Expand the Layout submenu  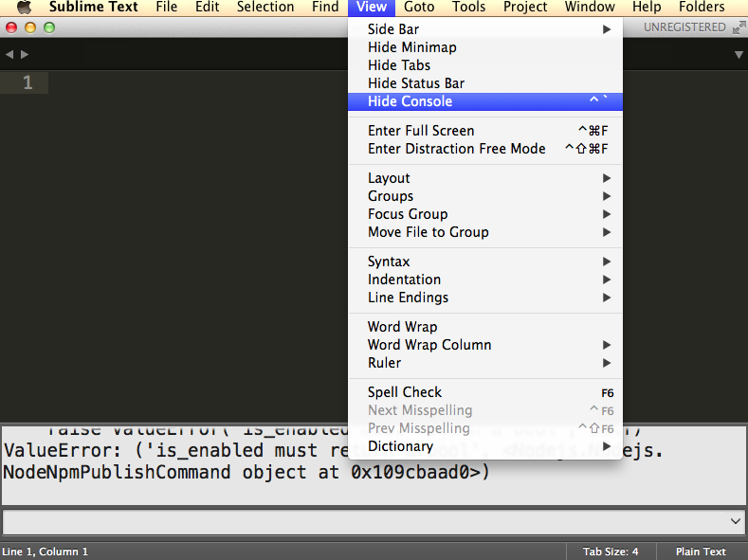(485, 178)
